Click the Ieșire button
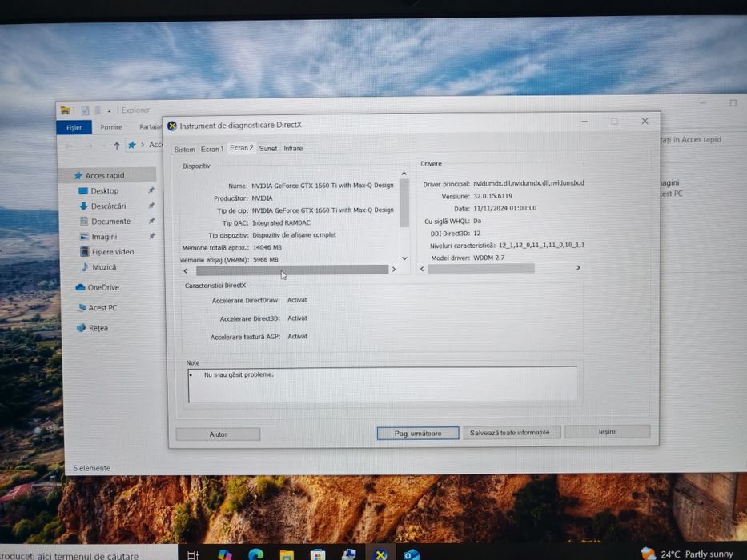Viewport: 747px width, 560px height. tap(607, 431)
